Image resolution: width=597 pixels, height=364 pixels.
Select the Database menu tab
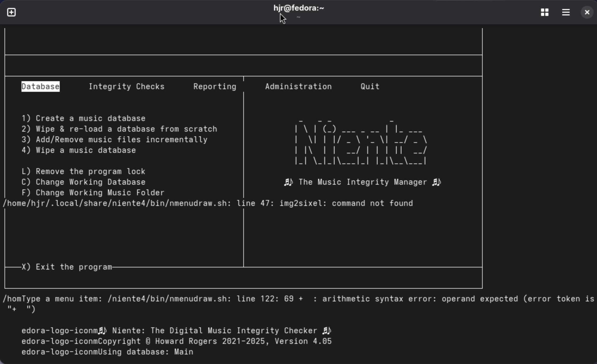point(40,86)
